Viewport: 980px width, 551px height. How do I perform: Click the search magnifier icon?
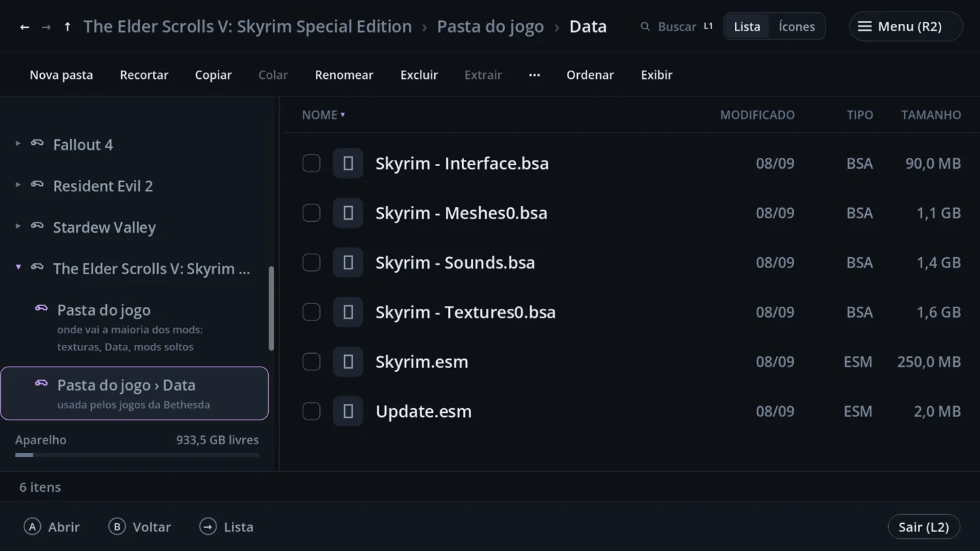click(645, 27)
